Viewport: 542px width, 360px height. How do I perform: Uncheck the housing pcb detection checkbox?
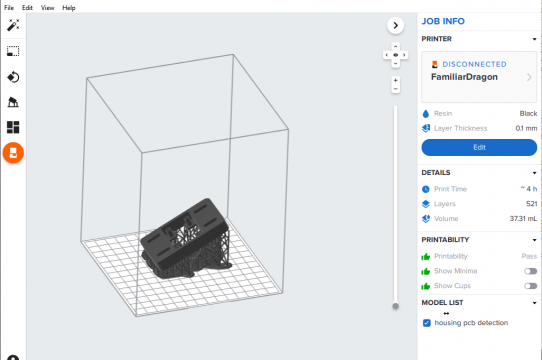pyautogui.click(x=427, y=323)
